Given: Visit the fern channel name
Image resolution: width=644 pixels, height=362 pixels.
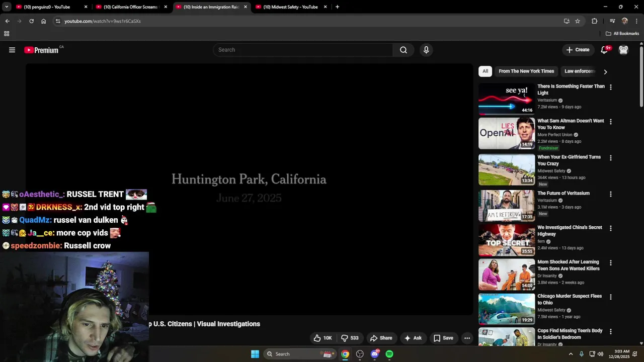Looking at the screenshot, I should tap(541, 241).
